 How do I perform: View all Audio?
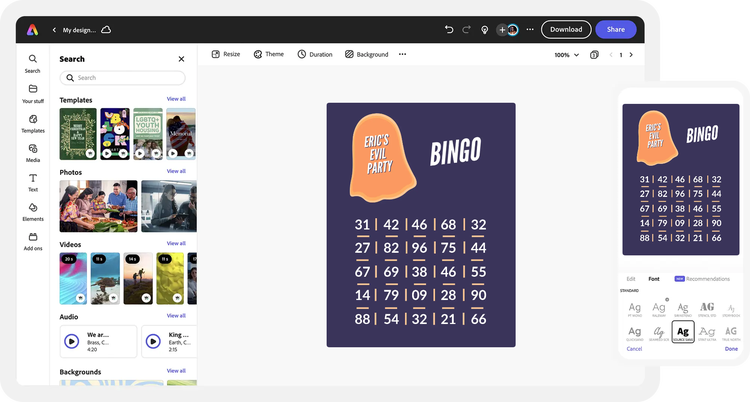[176, 316]
